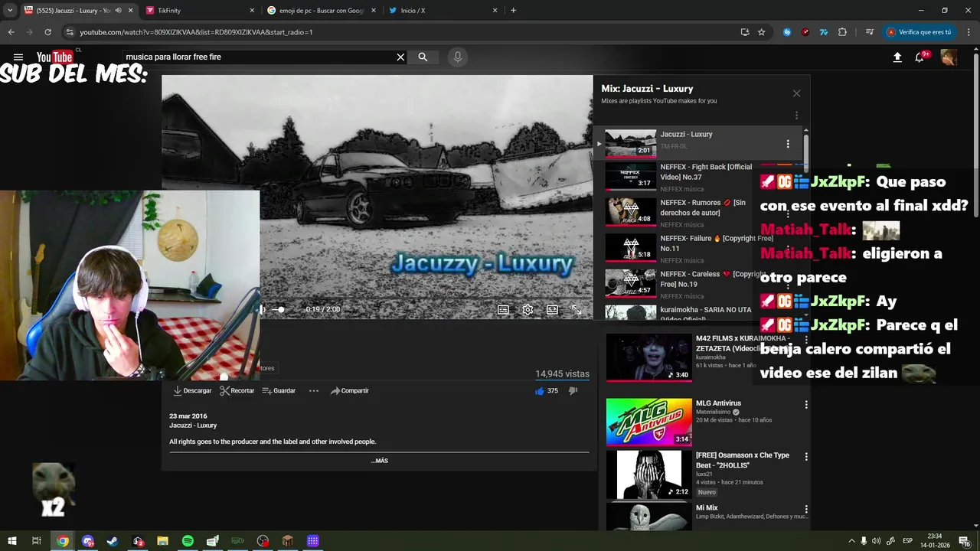Open the M42 FILMS x KURAIMOKHA video
This screenshot has height=551, width=980.
(x=649, y=357)
